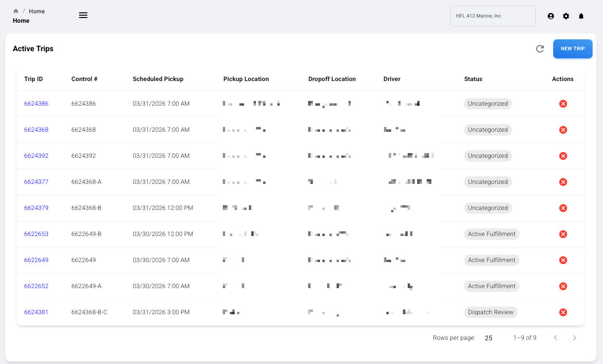This screenshot has width=603, height=364.
Task: Click the NEW TRIP button
Action: coord(573,49)
